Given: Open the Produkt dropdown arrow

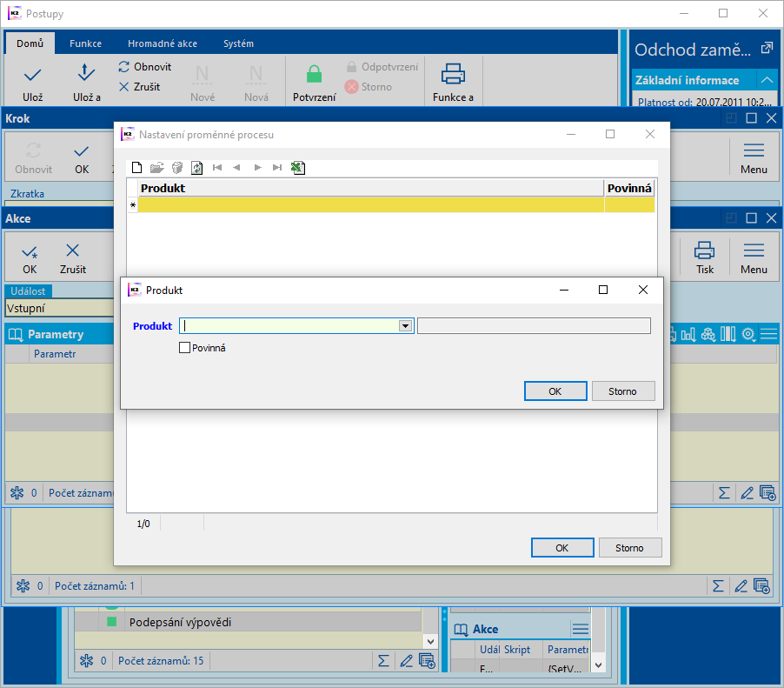Looking at the screenshot, I should (x=406, y=326).
